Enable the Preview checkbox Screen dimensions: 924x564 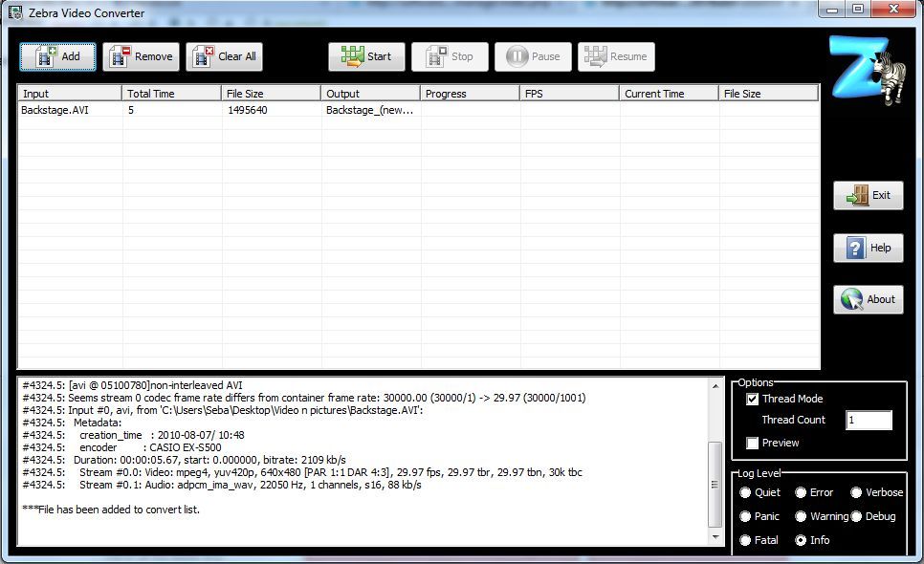[753, 443]
